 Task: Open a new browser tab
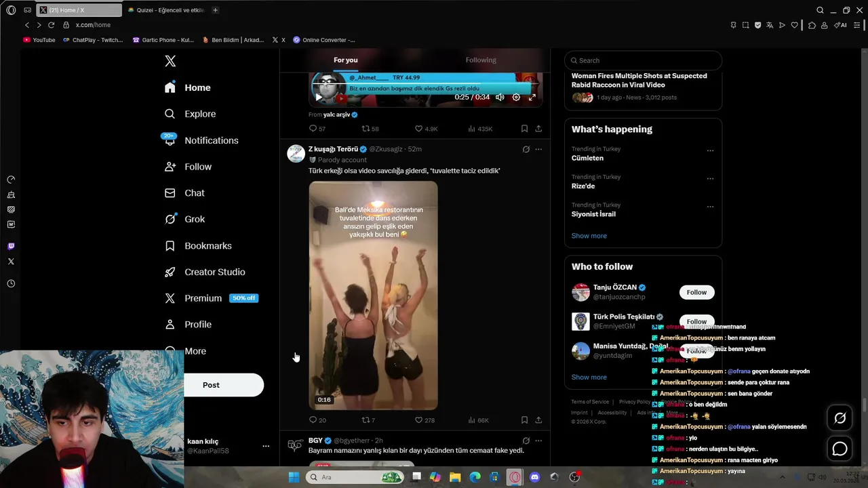click(215, 10)
